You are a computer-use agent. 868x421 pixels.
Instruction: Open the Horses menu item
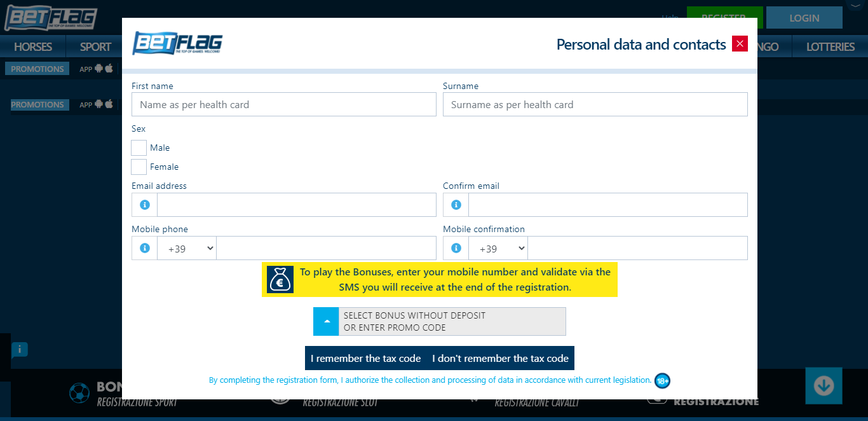(33, 46)
